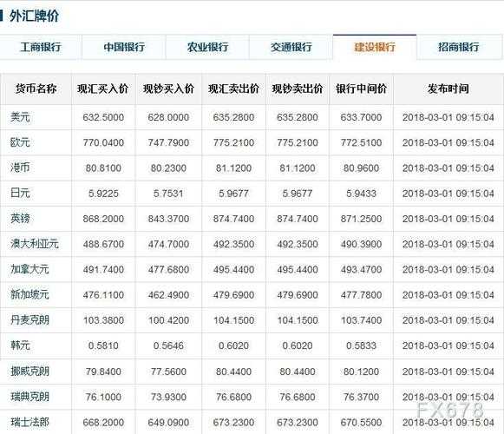The height and width of the screenshot is (434, 504).
Task: Select the 瑞士法郎 currency row
Action: click(252, 422)
